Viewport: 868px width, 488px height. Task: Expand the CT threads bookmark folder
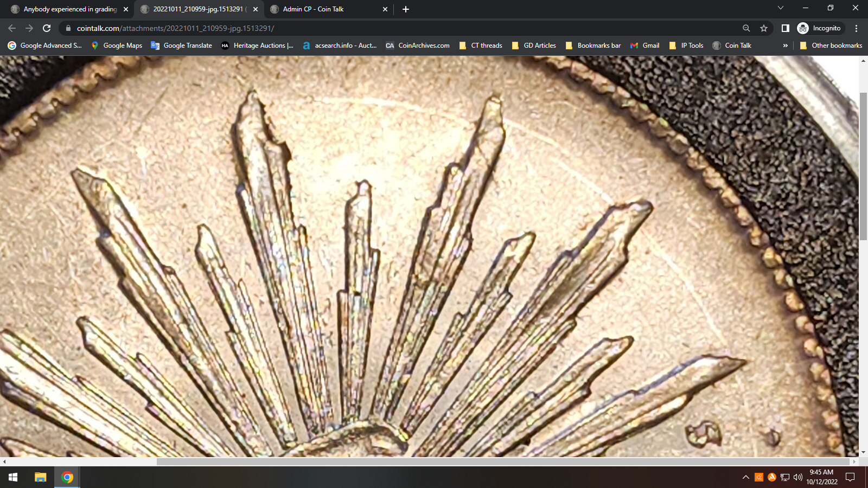click(481, 46)
